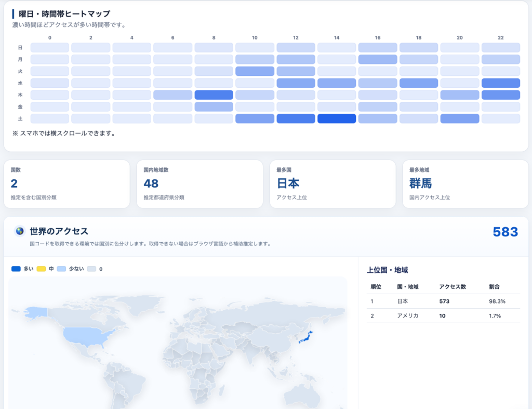Click the hour label 22 above heatmap

coord(501,37)
